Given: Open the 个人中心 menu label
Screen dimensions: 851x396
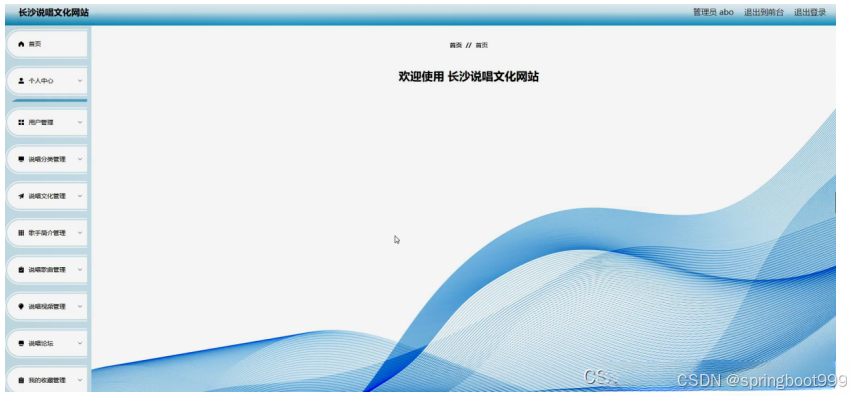Looking at the screenshot, I should tap(41, 81).
